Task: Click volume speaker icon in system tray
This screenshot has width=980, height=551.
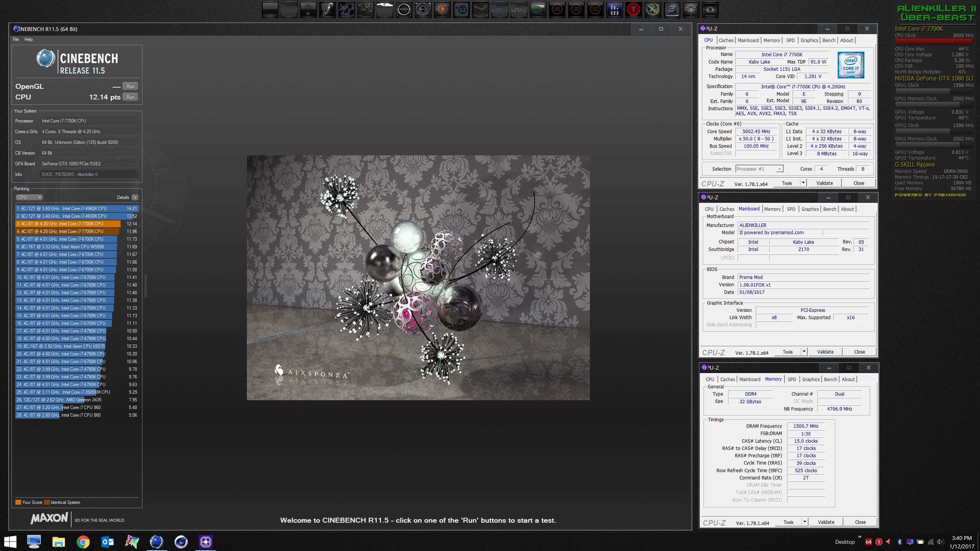Action: coord(941,542)
